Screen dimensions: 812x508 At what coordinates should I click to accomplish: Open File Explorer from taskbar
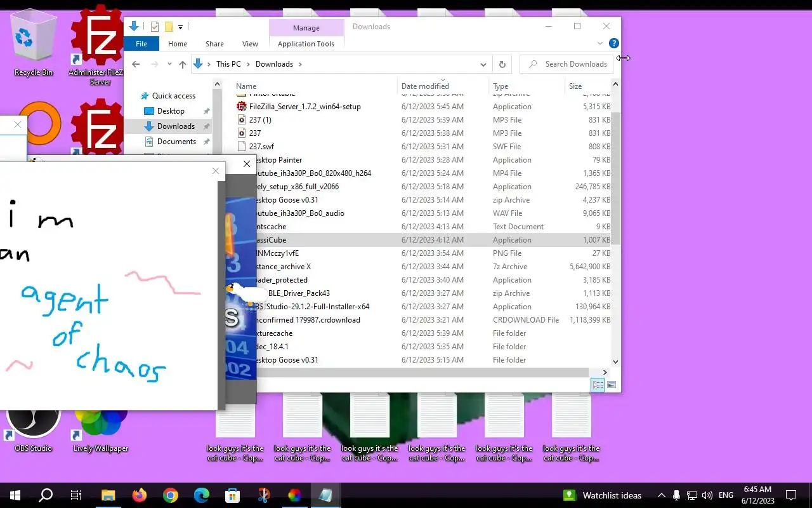108,495
